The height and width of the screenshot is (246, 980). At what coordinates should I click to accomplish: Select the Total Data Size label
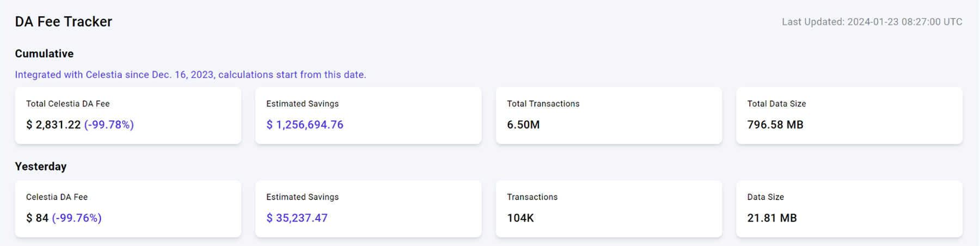click(776, 103)
